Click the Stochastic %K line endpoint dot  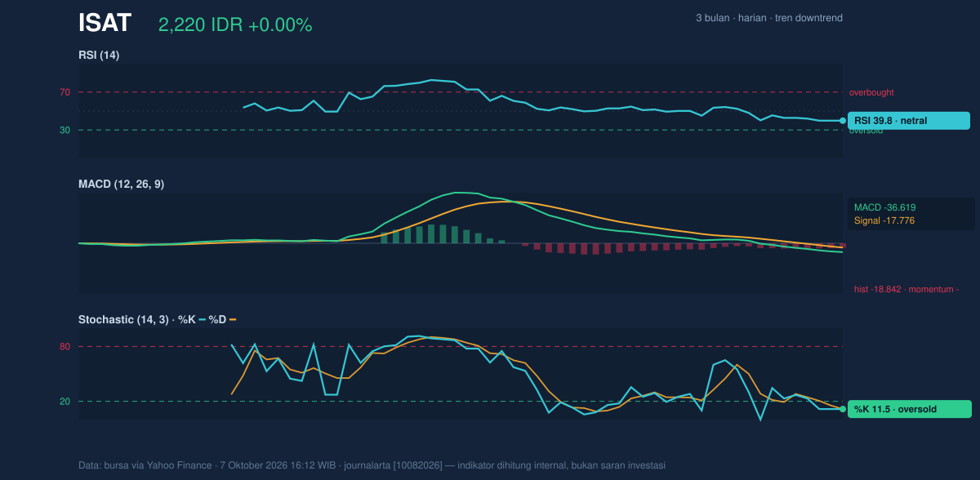(843, 409)
